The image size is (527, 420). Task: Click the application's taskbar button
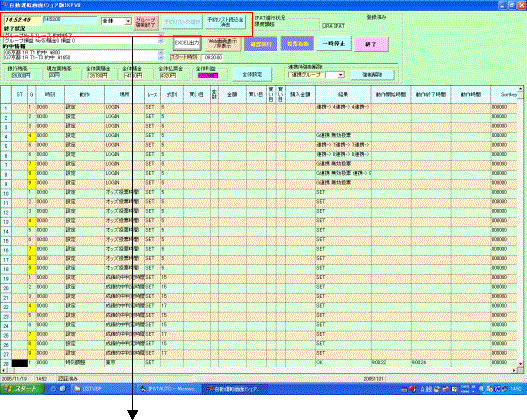pos(234,389)
